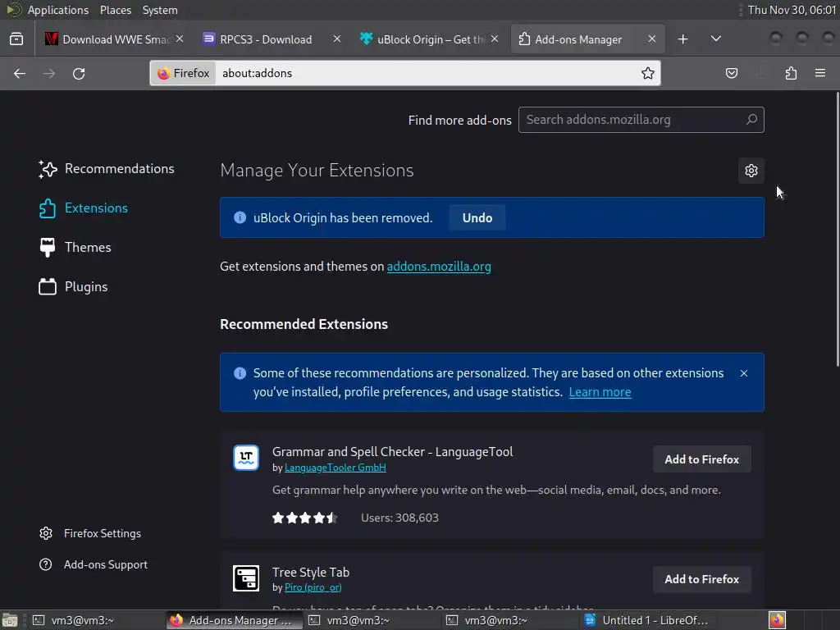Screen dimensions: 840x630
Task: Click the "Users: 308,603" text
Action: 399,518
